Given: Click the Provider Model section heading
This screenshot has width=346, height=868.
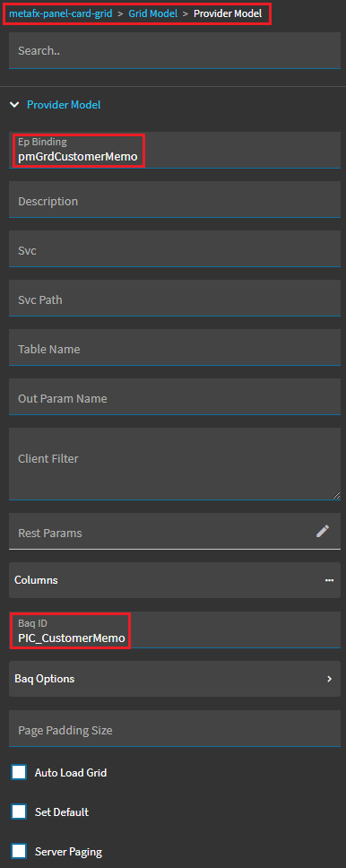Looking at the screenshot, I should pos(64,105).
